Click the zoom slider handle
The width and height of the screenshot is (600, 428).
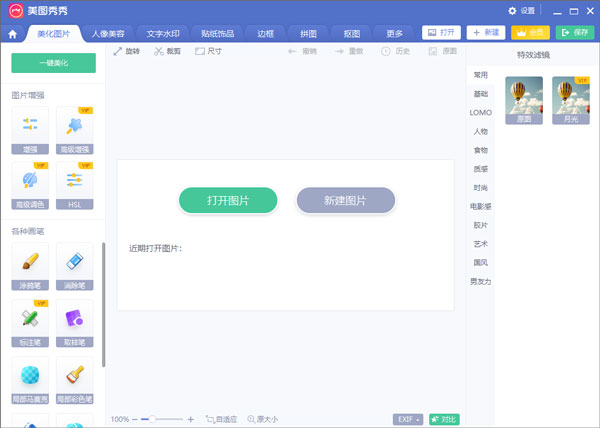tap(152, 420)
